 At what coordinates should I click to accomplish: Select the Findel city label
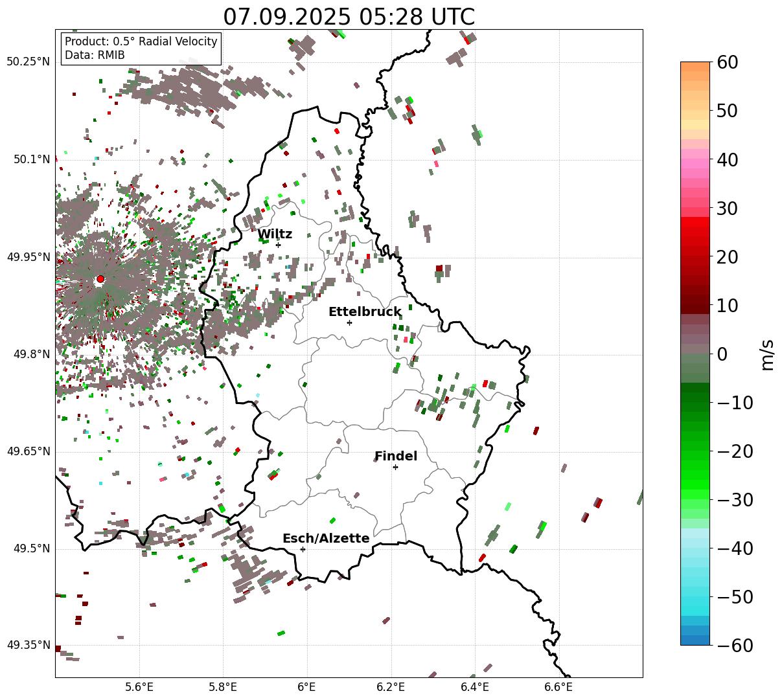point(396,457)
